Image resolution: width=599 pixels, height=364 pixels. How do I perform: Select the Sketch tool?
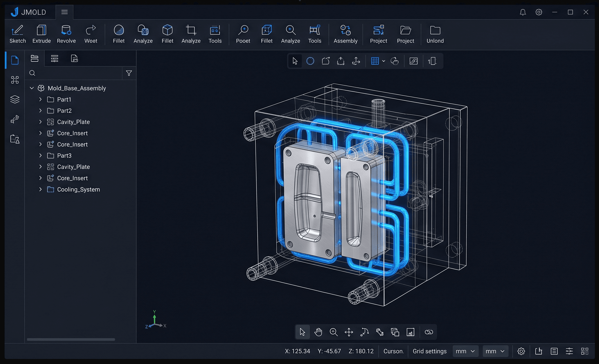point(18,34)
